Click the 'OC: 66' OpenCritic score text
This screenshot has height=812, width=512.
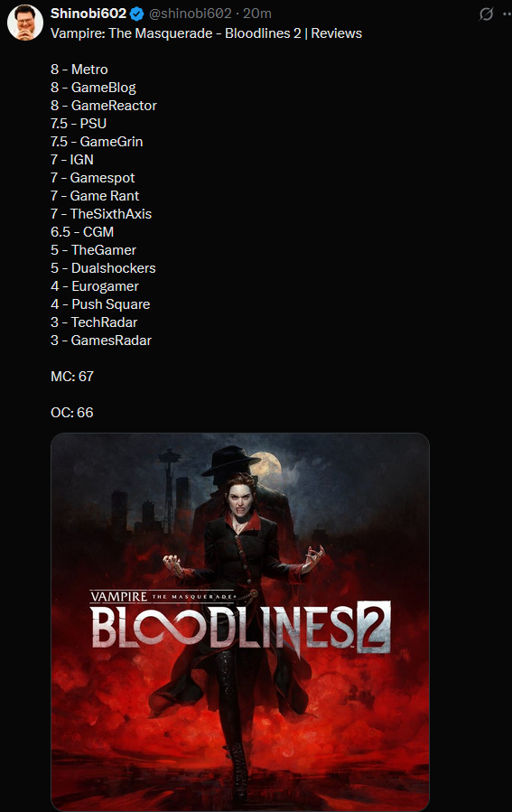pyautogui.click(x=72, y=413)
